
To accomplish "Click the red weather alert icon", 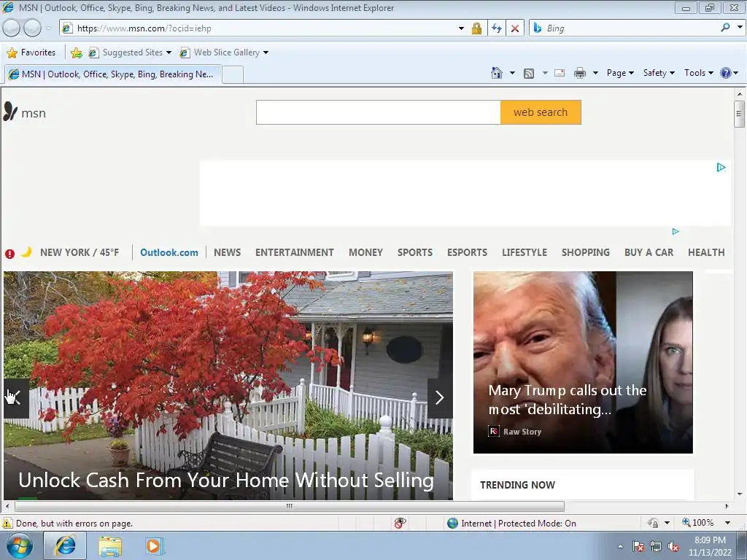I will tap(9, 254).
